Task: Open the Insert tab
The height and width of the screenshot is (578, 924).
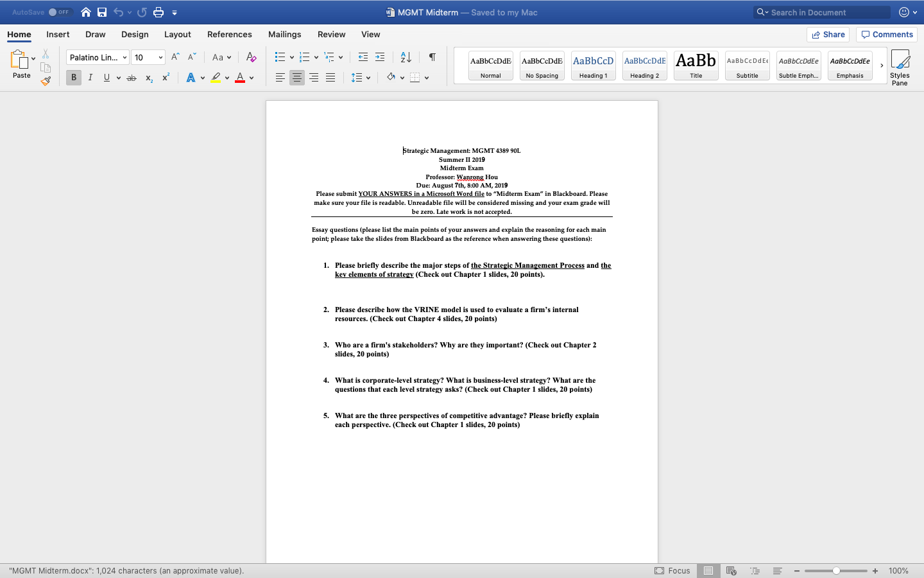Action: point(58,35)
